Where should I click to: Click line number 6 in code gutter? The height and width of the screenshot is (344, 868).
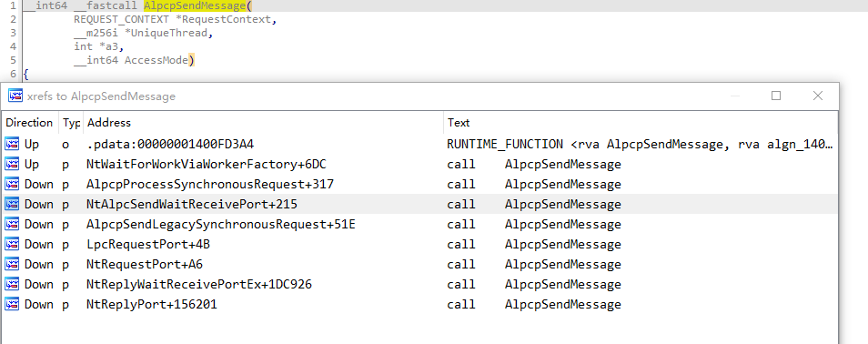(13, 74)
